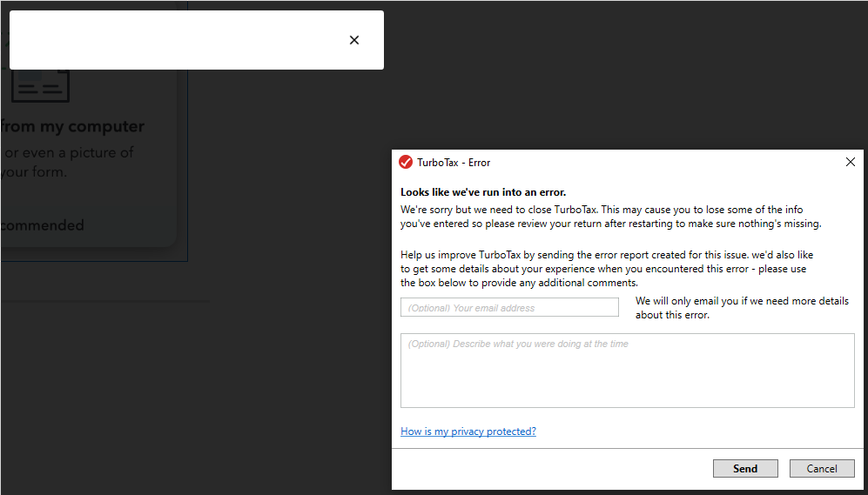Screen dimensions: 868x495
Task: Dismiss the blank white popup with X
Action: [354, 40]
